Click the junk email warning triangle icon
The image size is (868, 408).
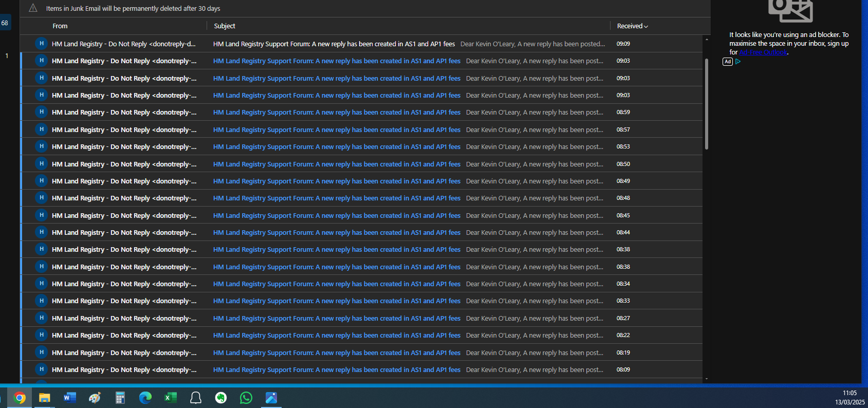coord(33,8)
